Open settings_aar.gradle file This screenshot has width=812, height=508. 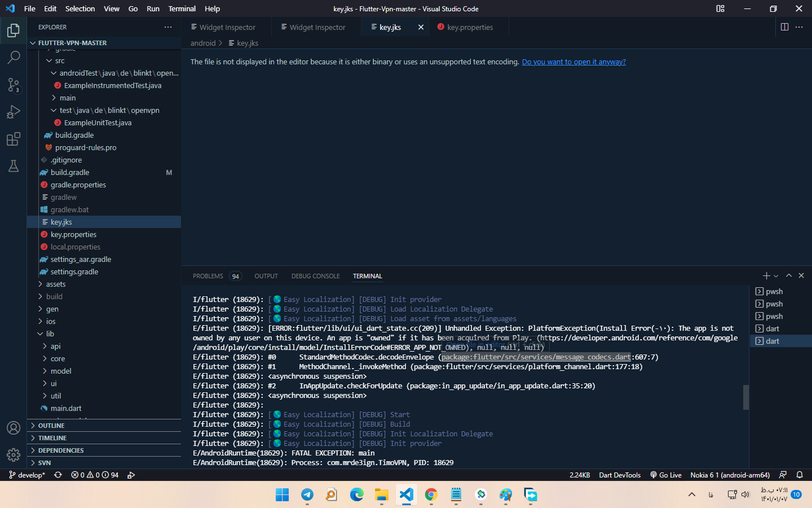click(x=81, y=260)
